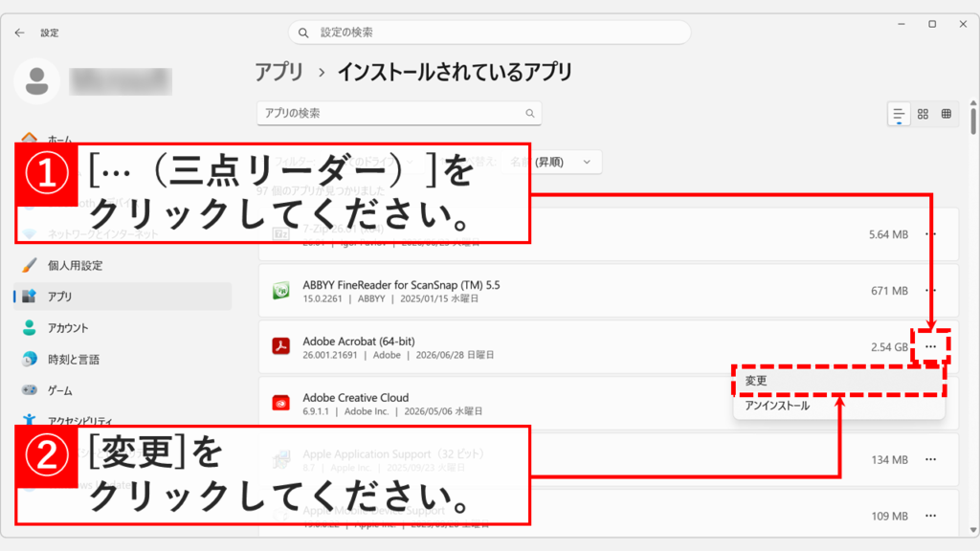Select アプリ in the sidebar
Image resolution: width=980 pixels, height=551 pixels.
[x=122, y=297]
